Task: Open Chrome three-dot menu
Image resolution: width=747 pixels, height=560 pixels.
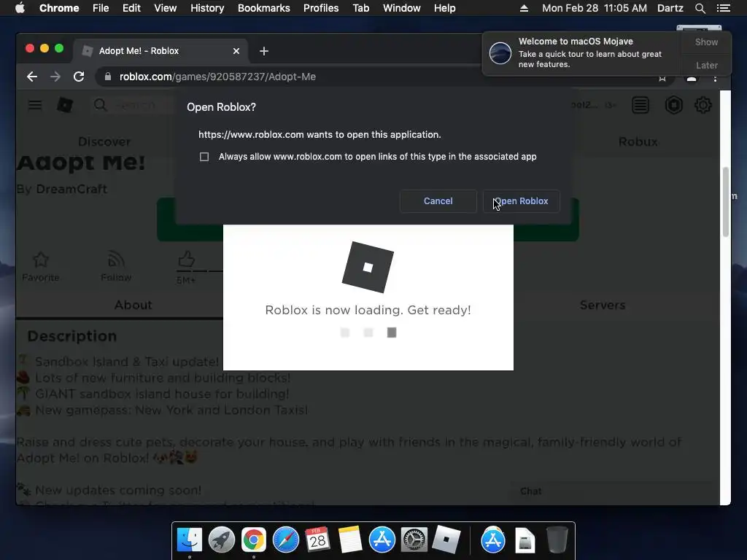Action: pyautogui.click(x=715, y=79)
